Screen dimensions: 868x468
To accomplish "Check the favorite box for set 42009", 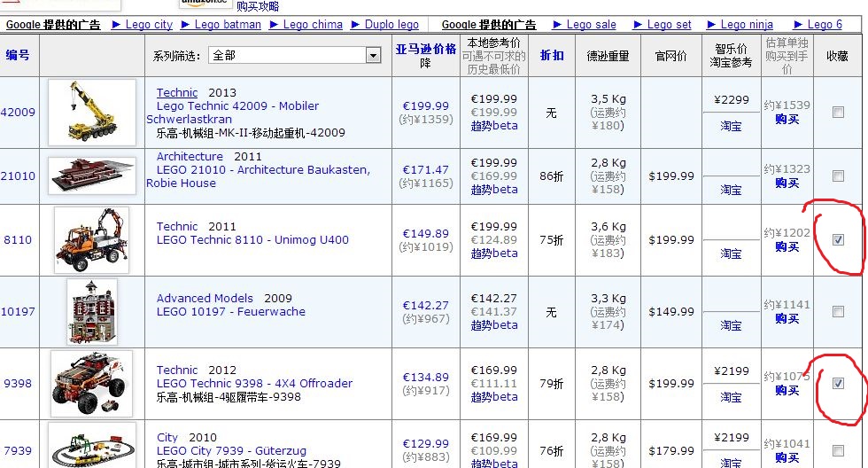I will point(838,113).
